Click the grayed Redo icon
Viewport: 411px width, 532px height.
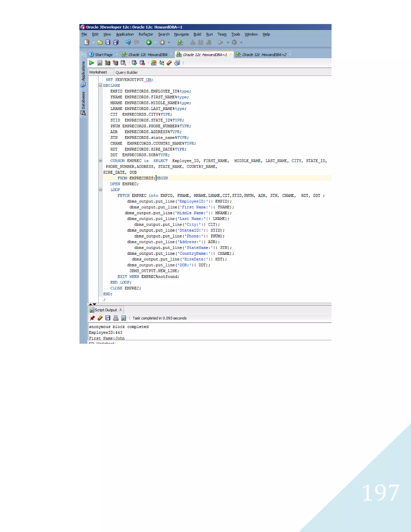136,42
